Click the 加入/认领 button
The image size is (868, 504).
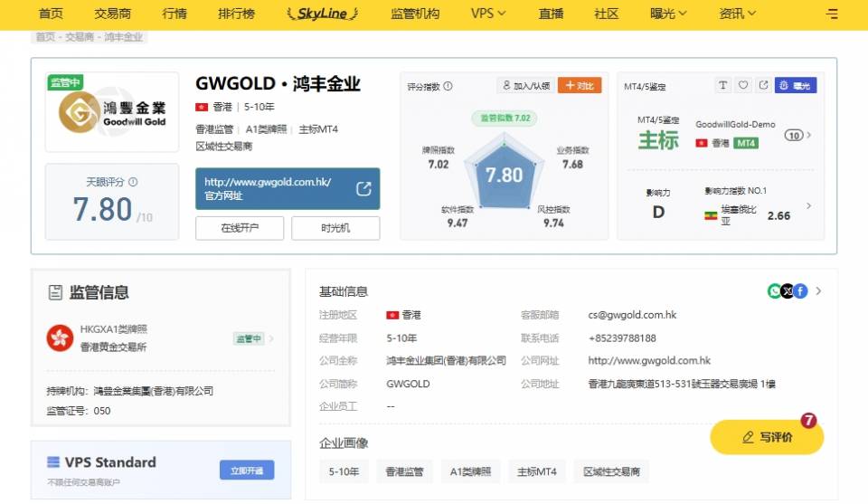pyautogui.click(x=526, y=85)
